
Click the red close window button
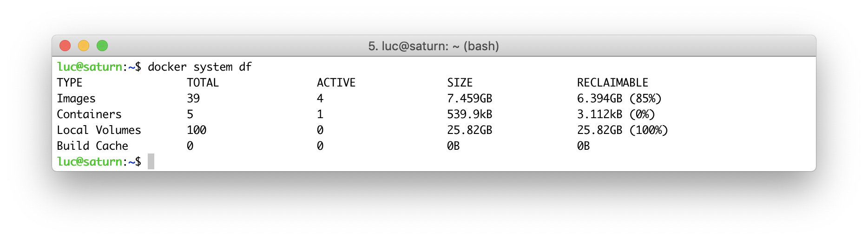(65, 46)
